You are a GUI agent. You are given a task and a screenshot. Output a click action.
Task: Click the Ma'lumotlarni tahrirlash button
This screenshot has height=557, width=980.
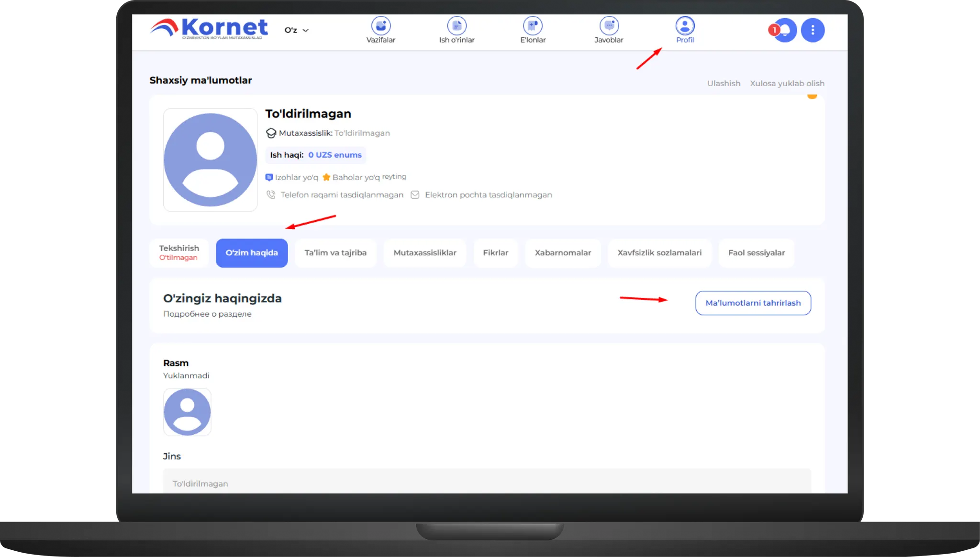(753, 303)
